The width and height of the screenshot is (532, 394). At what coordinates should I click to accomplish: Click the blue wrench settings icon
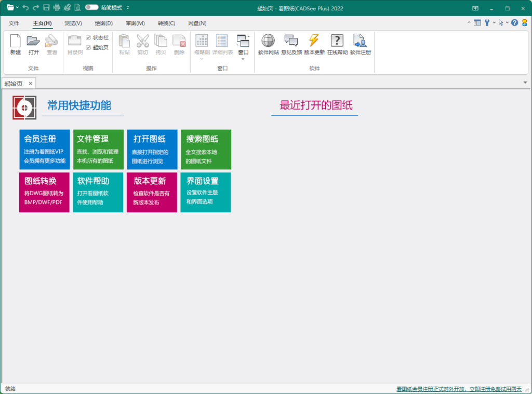pos(487,23)
